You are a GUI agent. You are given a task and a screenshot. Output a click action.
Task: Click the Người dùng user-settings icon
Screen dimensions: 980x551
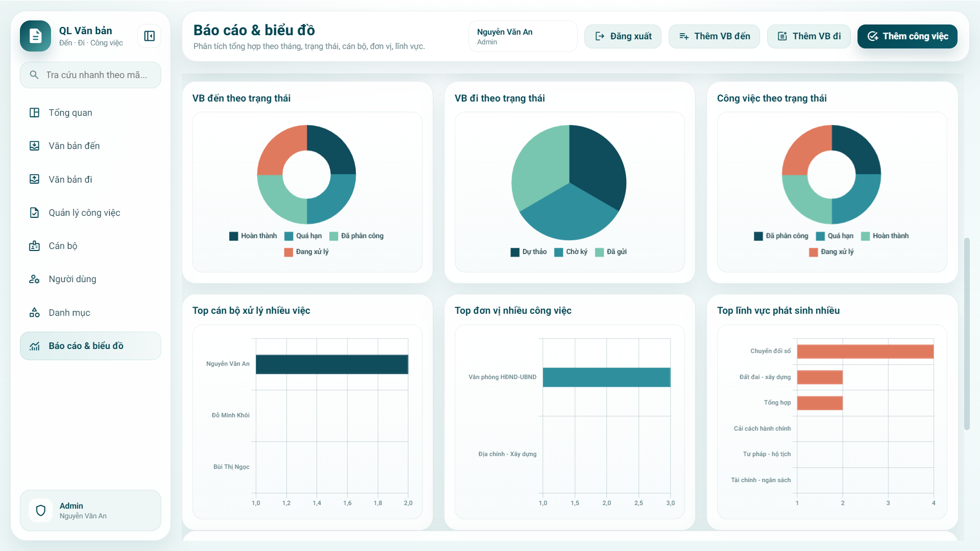(34, 279)
